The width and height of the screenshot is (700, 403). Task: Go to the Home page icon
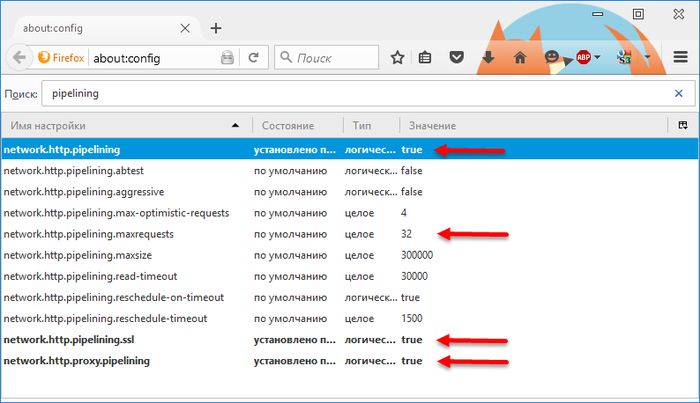pos(520,57)
